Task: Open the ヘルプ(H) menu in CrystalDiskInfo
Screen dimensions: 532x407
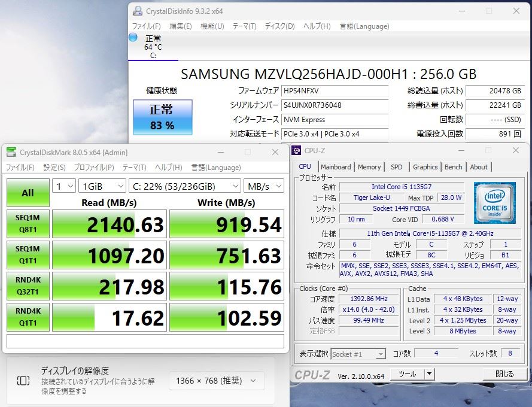Action: click(x=317, y=26)
